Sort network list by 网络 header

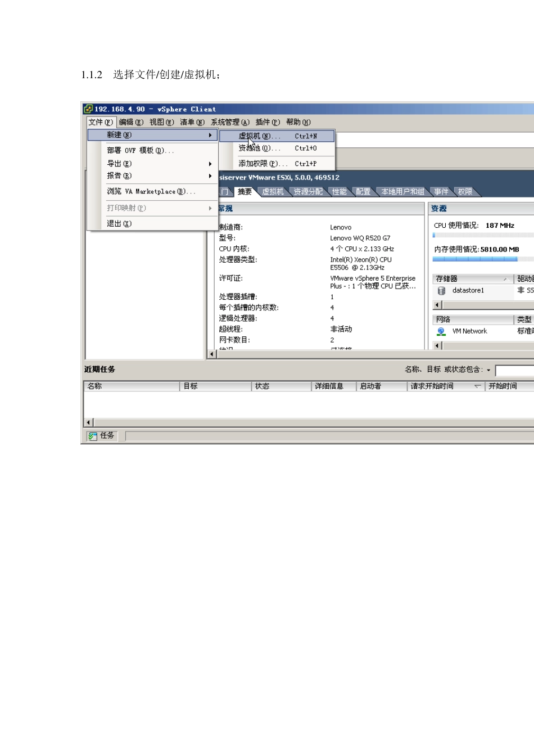click(473, 319)
